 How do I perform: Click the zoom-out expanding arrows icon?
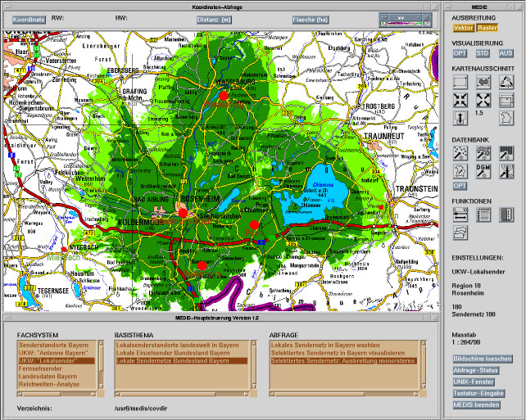[483, 100]
